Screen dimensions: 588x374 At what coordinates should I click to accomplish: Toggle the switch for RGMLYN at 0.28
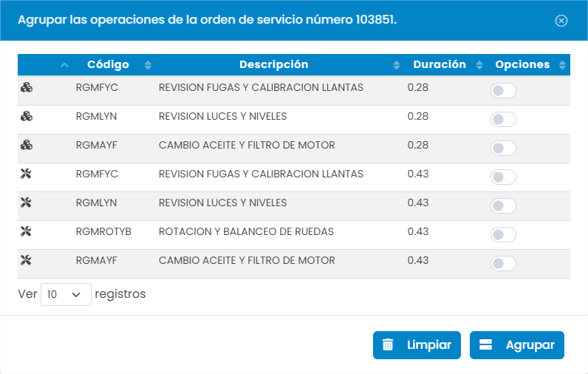point(503,119)
